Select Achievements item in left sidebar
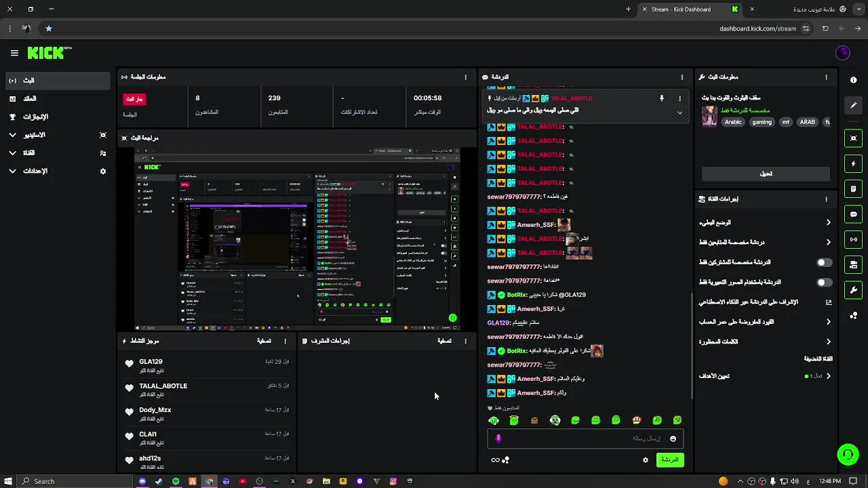The image size is (868, 488). [57, 117]
